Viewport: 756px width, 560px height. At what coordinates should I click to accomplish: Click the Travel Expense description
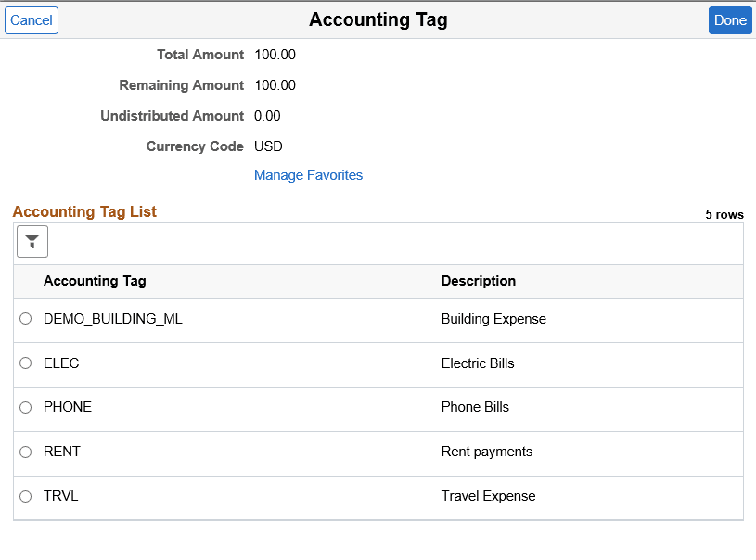[x=489, y=496]
